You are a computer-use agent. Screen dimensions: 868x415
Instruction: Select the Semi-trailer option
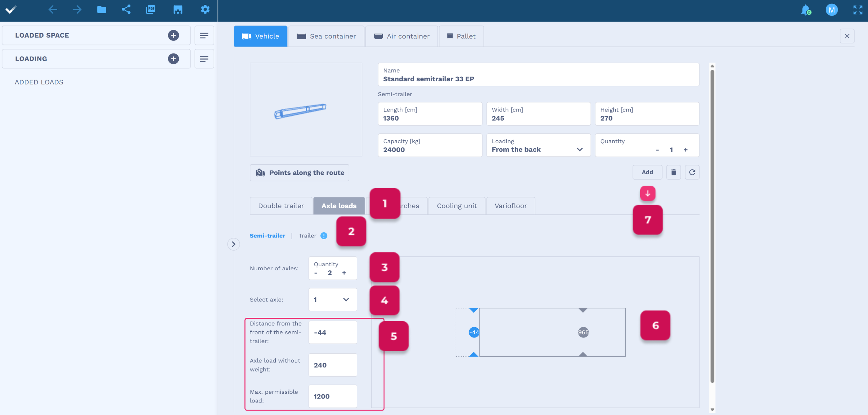(267, 236)
